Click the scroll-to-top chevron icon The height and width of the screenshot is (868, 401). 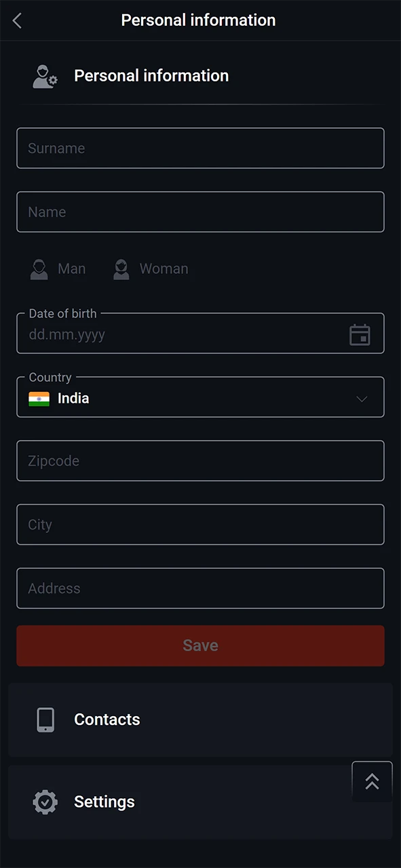pyautogui.click(x=372, y=781)
